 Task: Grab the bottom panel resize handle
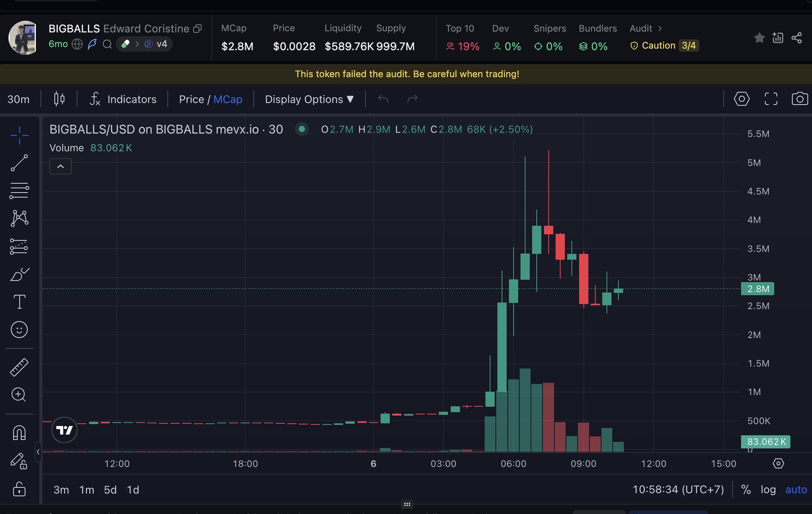point(407,504)
